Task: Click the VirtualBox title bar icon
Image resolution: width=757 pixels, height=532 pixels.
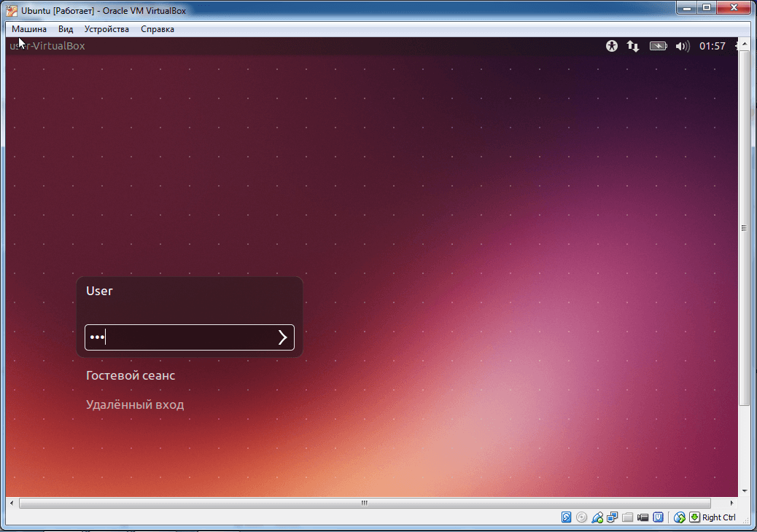Action: coord(12,10)
